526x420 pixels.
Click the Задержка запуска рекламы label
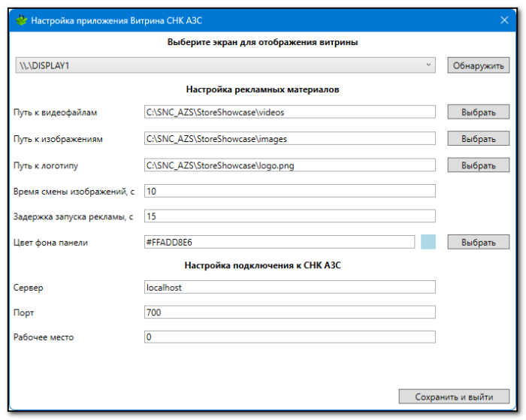tap(73, 216)
